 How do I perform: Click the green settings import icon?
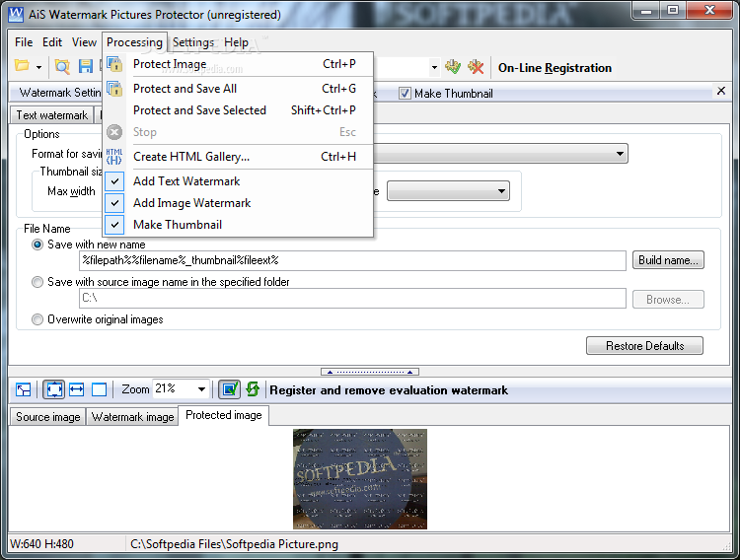[453, 67]
